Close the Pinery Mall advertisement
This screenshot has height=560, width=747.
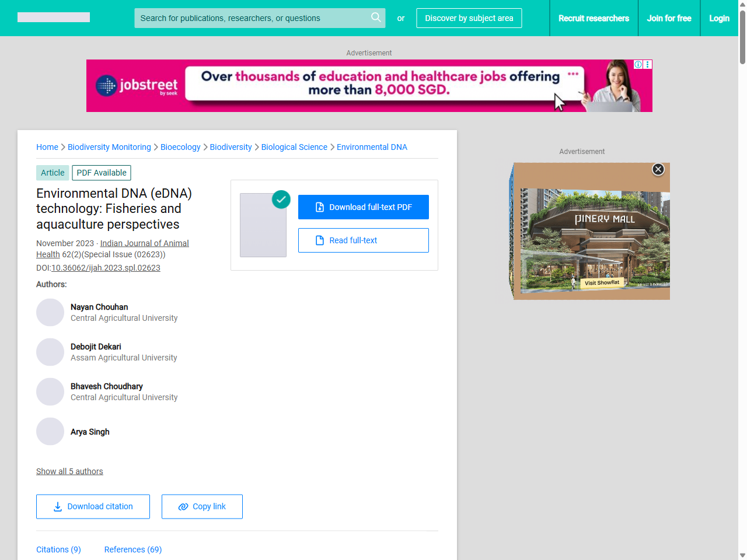658,169
